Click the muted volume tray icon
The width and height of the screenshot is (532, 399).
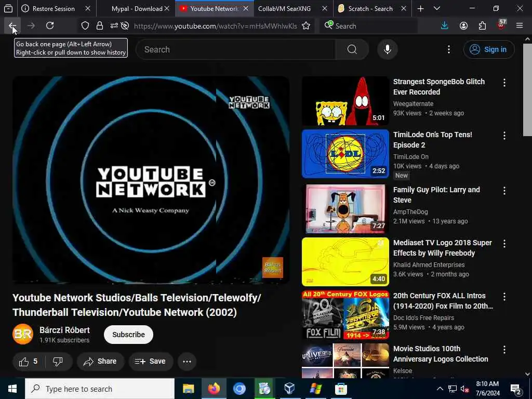464,389
